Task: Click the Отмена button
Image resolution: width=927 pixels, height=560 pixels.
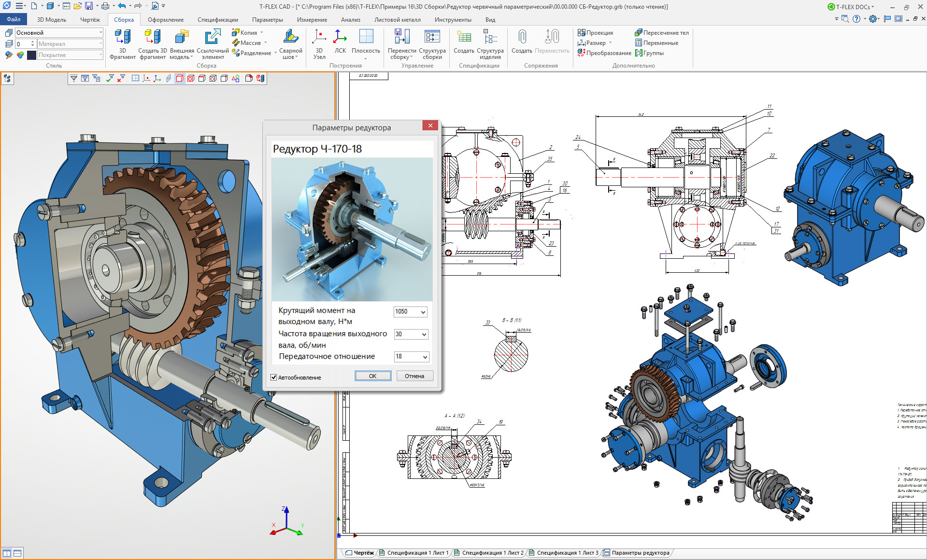Action: point(414,376)
